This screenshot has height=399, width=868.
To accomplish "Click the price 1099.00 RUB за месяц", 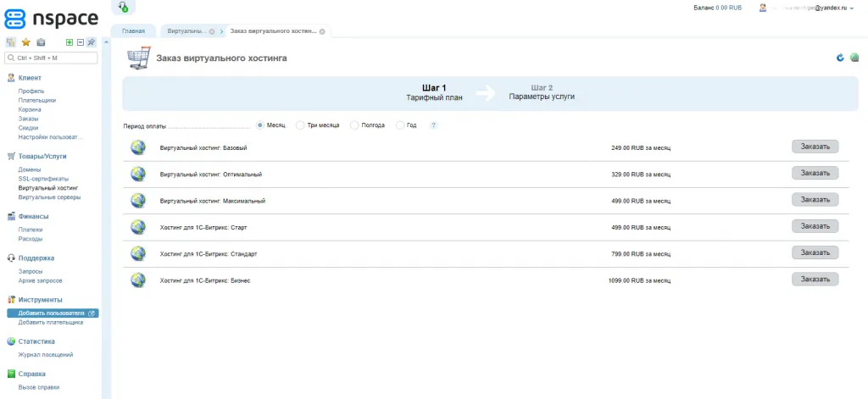I will 639,281.
